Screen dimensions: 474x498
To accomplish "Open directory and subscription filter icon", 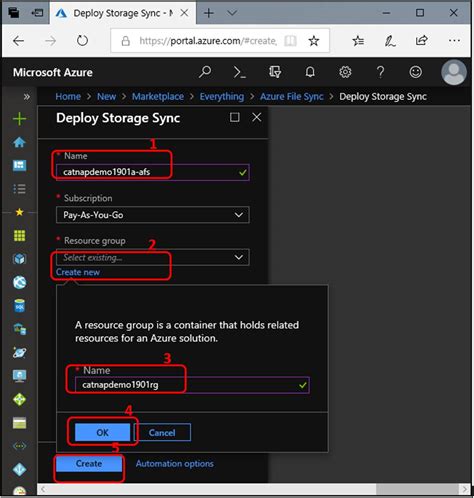I will pos(275,72).
